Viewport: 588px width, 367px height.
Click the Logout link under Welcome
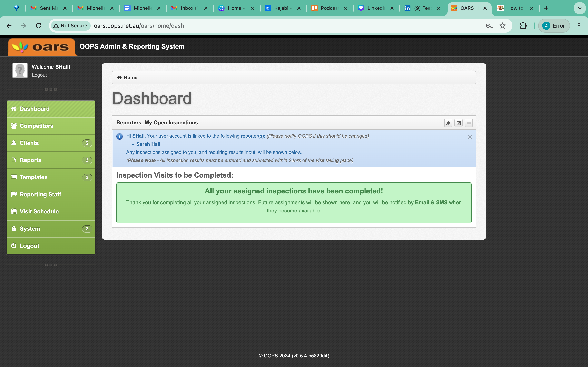[39, 75]
